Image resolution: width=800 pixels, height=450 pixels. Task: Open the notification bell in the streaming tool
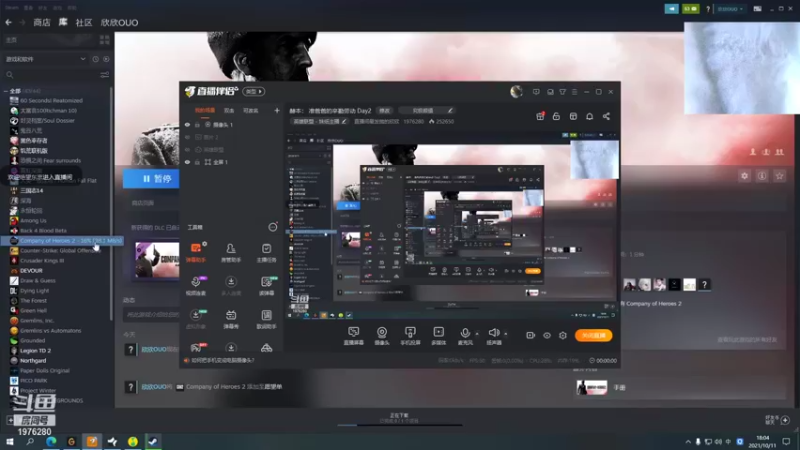(589, 116)
